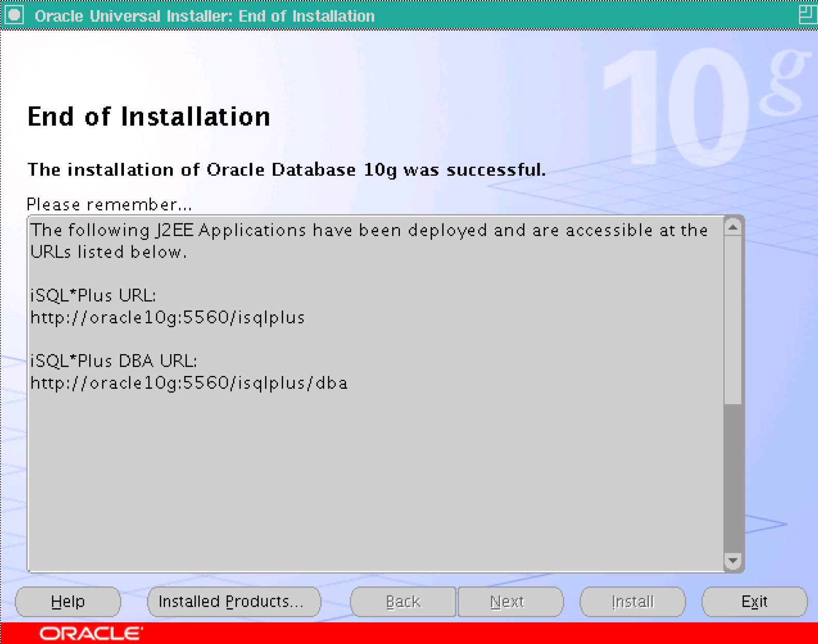The height and width of the screenshot is (644, 818).
Task: Click the 'End of Installation' heading
Action: (x=149, y=116)
